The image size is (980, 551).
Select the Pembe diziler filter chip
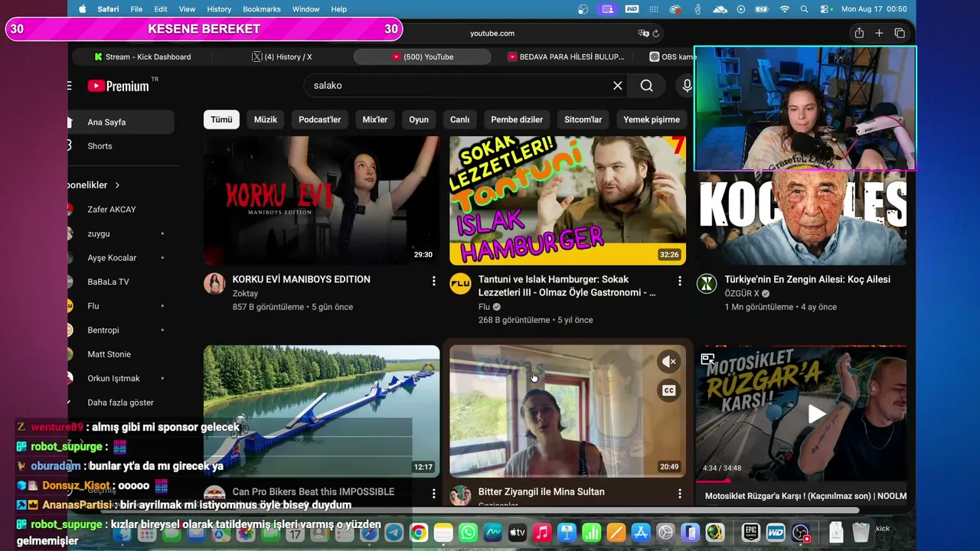click(517, 119)
